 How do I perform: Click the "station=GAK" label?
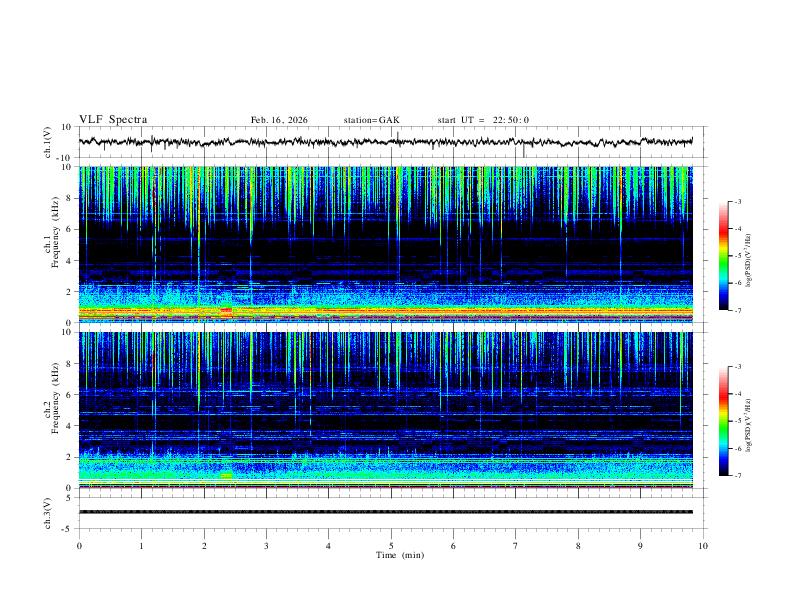371,120
